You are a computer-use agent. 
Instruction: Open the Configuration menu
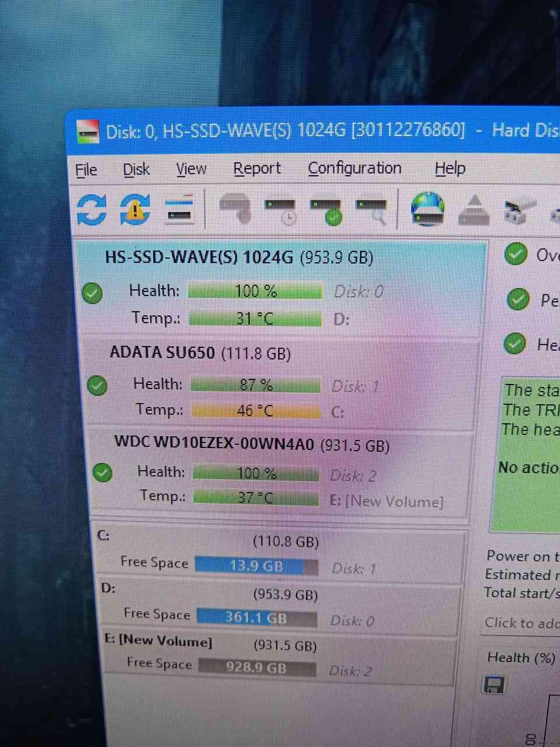(355, 168)
